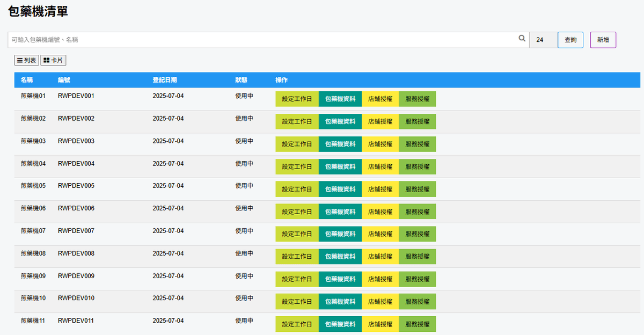The width and height of the screenshot is (644, 335).
Task: Open 服務授權 for 煎藥機10
Action: [417, 302]
